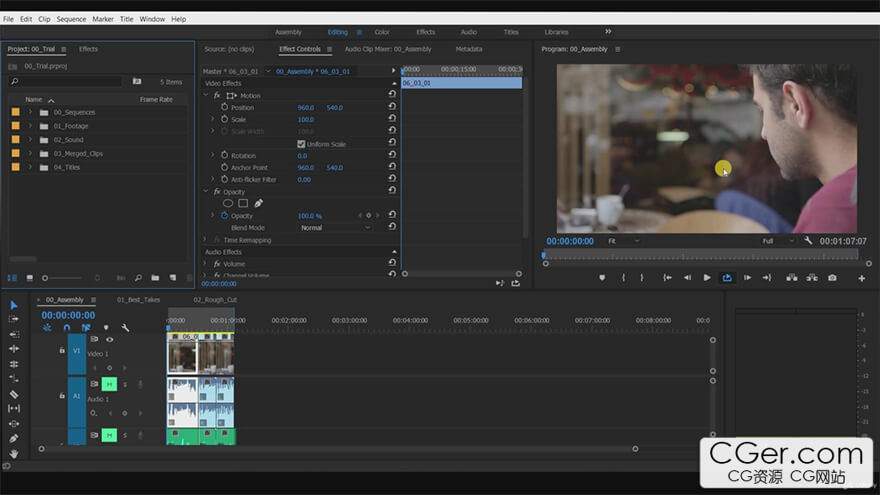
Task: Click the Lift button in Program monitor
Action: click(792, 278)
